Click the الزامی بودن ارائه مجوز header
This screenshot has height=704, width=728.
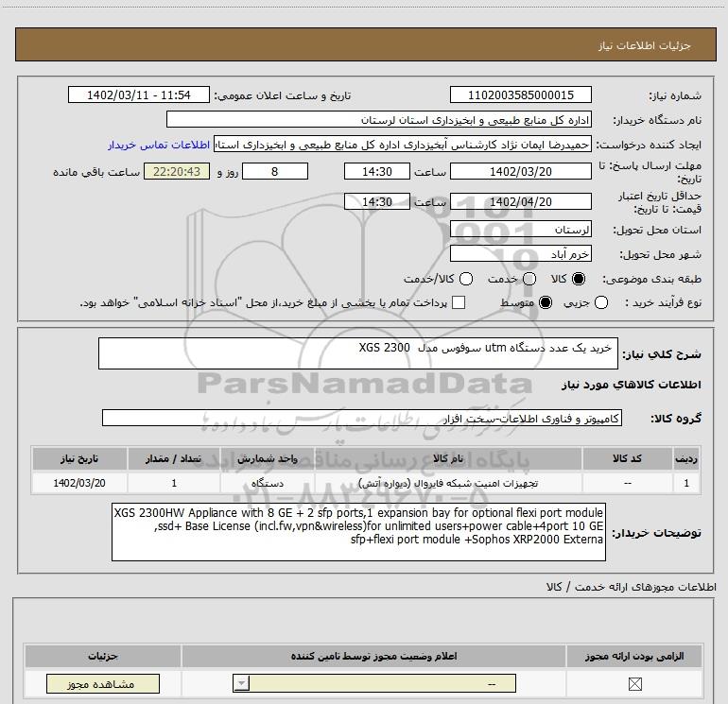click(x=634, y=656)
